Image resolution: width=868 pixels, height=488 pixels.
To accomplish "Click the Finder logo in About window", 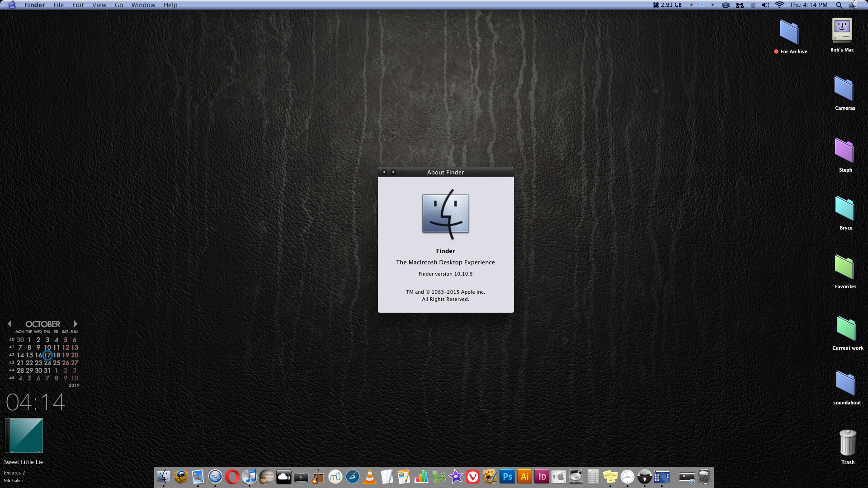I will (x=446, y=214).
